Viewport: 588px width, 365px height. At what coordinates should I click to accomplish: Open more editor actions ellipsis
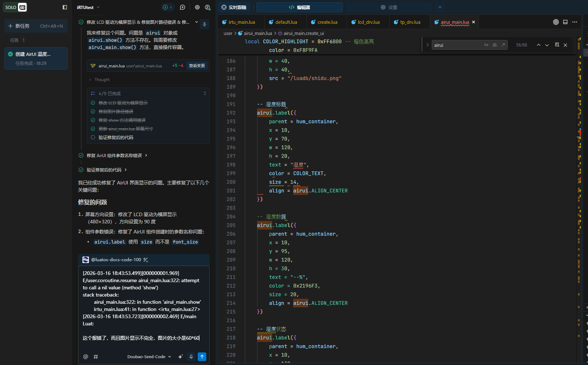(575, 22)
